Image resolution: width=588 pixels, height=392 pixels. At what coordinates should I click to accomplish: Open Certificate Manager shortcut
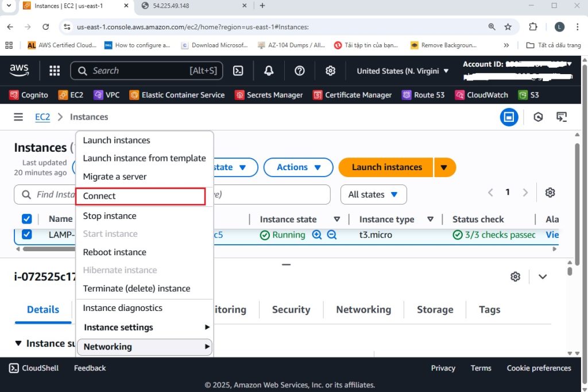353,95
